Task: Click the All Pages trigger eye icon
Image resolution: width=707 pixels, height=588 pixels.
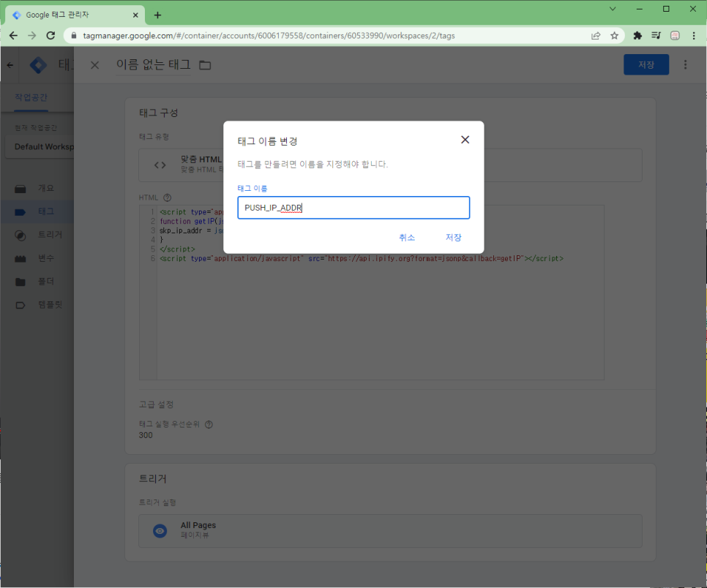Action: tap(160, 531)
